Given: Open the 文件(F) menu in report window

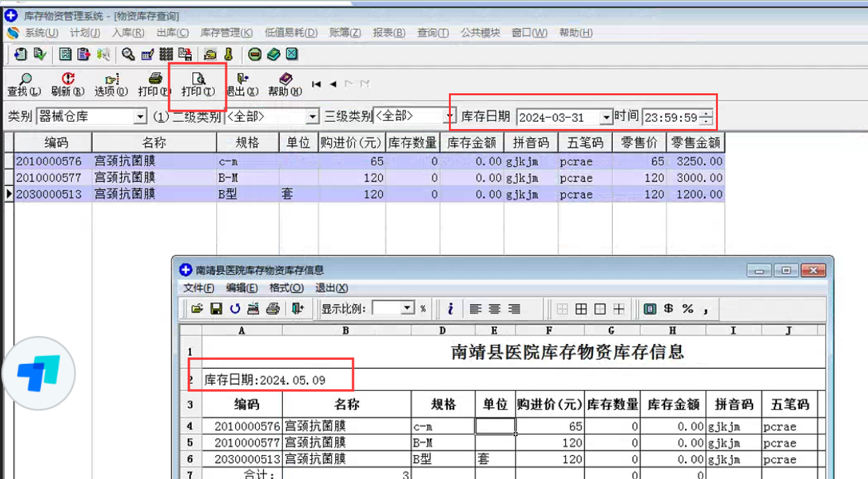Looking at the screenshot, I should coord(199,288).
